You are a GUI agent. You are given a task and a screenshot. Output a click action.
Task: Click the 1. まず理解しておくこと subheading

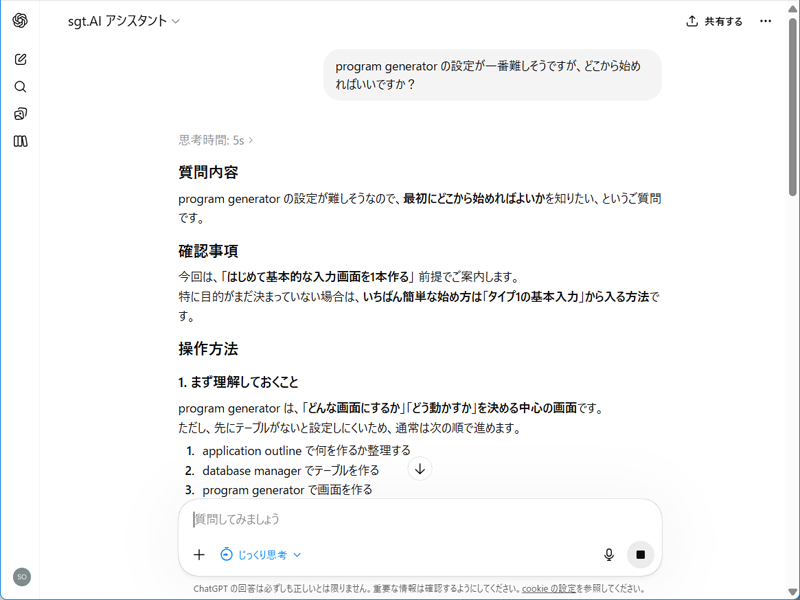pos(238,382)
